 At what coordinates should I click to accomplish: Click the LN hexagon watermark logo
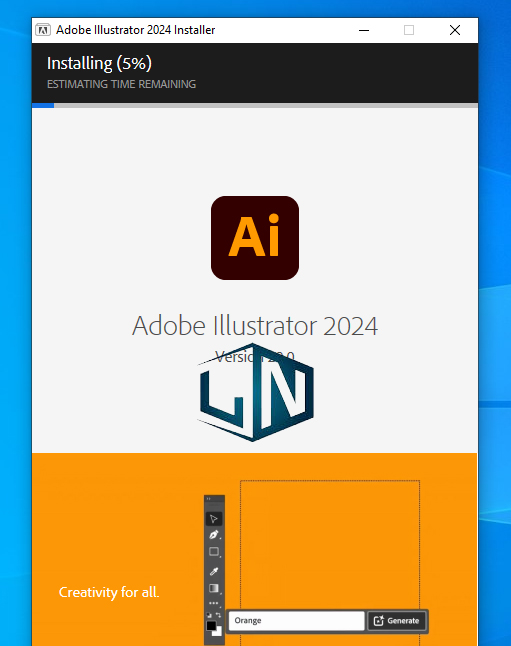tap(256, 392)
